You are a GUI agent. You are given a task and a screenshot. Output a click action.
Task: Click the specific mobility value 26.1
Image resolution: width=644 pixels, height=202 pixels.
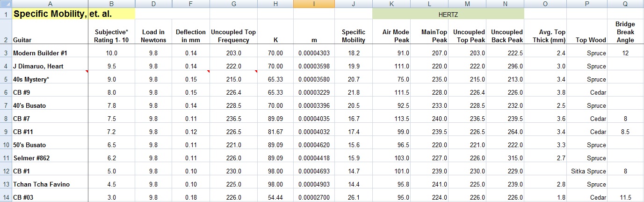354,197
